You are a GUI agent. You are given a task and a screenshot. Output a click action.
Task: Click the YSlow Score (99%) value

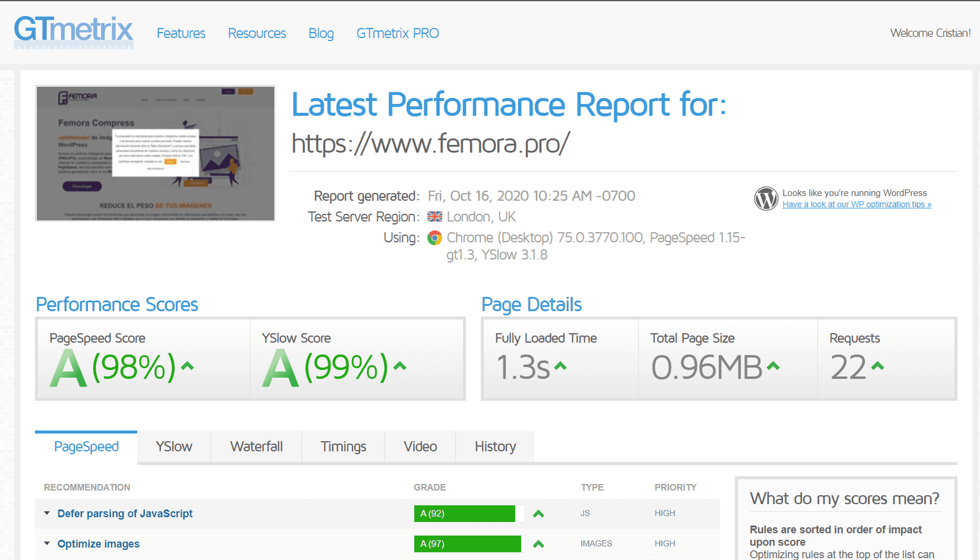346,367
